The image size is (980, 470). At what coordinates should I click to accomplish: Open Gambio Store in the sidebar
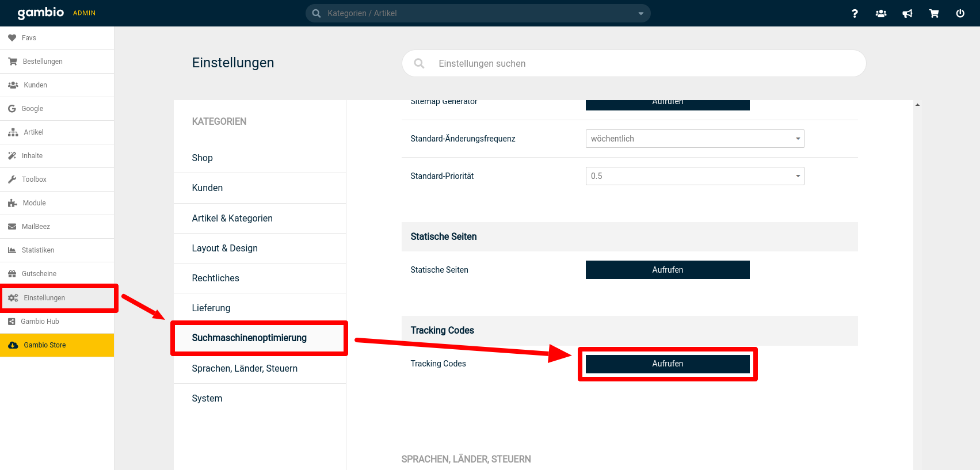(45, 345)
